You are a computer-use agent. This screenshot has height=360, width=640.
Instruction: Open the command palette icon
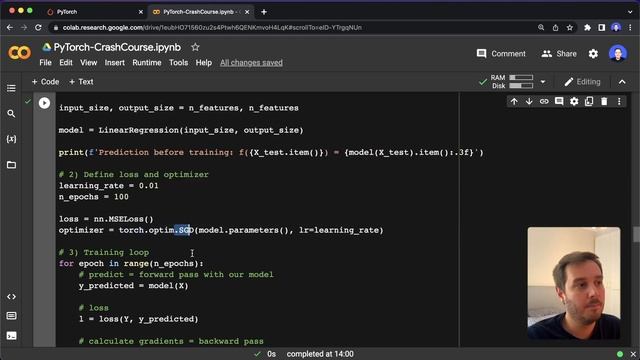pos(11,316)
